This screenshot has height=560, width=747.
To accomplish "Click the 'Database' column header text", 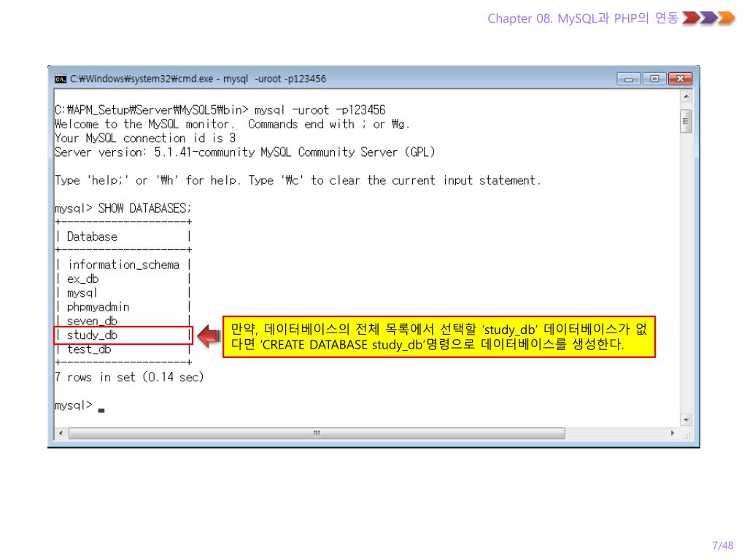I will [92, 237].
